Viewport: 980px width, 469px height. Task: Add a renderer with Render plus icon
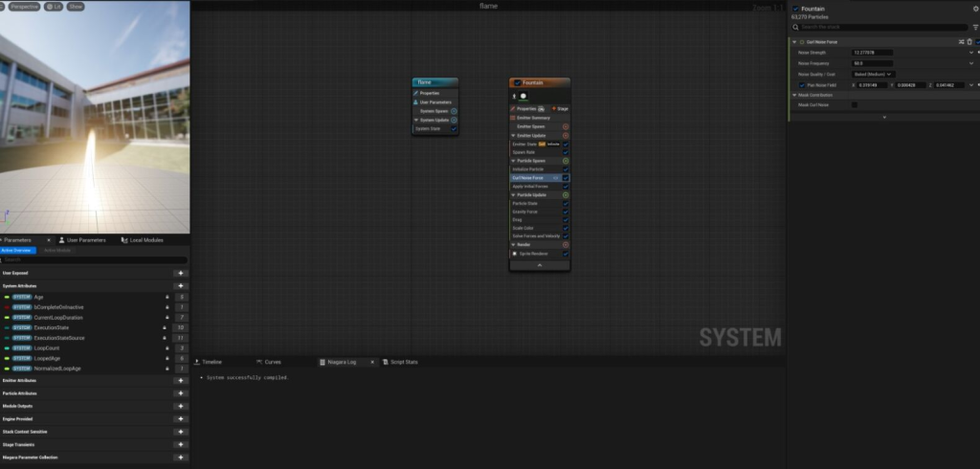tap(566, 245)
